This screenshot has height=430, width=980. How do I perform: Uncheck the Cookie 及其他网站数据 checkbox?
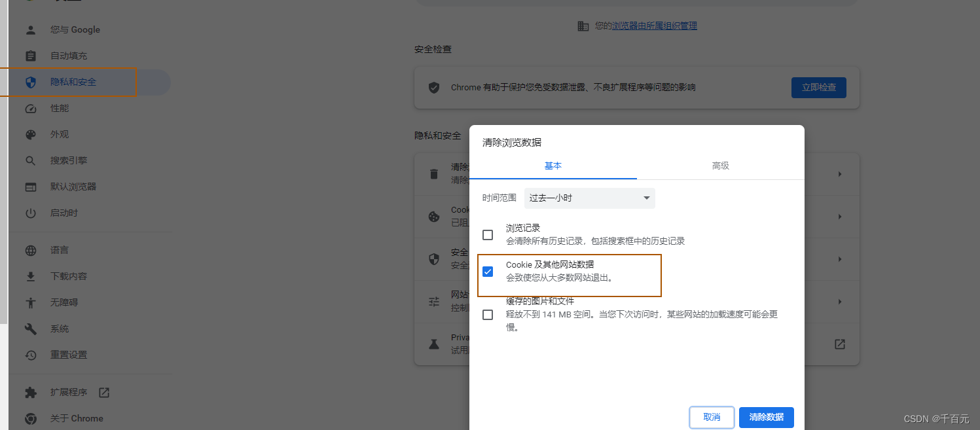point(488,271)
